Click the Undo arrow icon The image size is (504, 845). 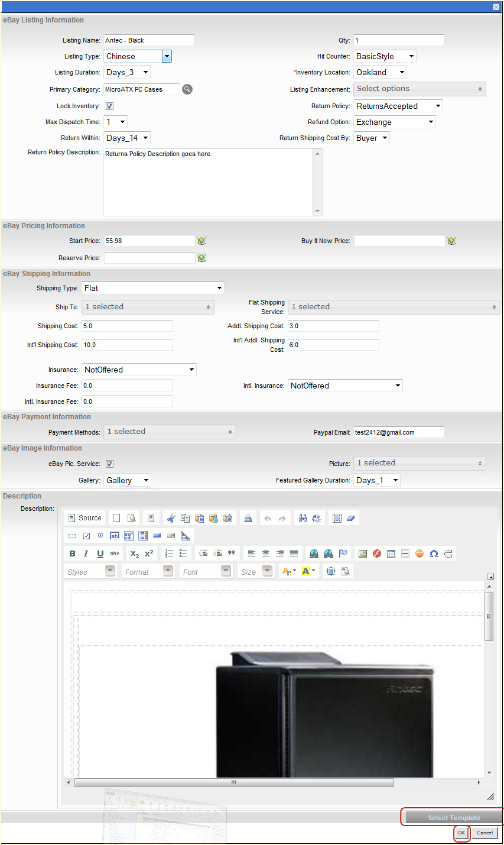(268, 518)
